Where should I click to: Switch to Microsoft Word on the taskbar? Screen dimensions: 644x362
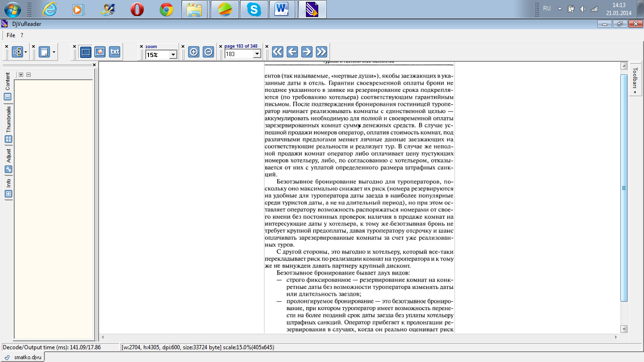(x=283, y=9)
